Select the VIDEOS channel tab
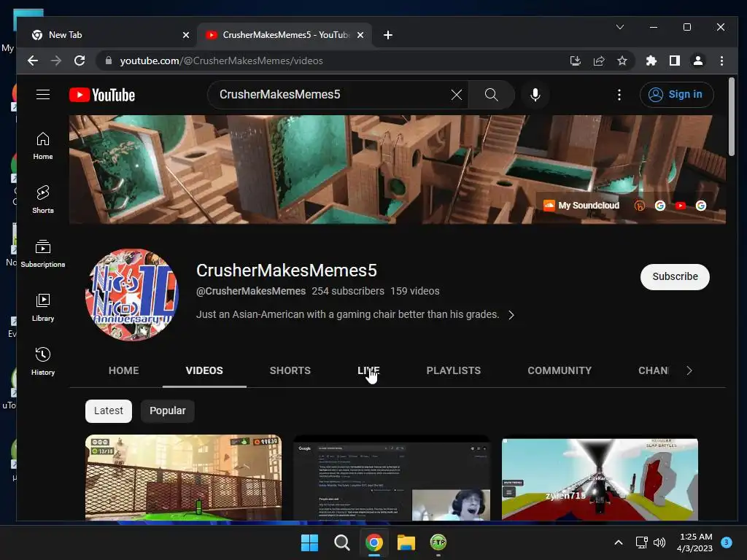747x560 pixels. click(x=204, y=370)
